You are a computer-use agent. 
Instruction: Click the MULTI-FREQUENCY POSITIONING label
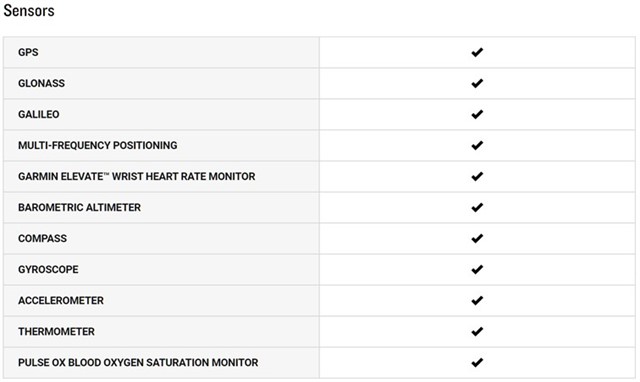click(x=98, y=145)
